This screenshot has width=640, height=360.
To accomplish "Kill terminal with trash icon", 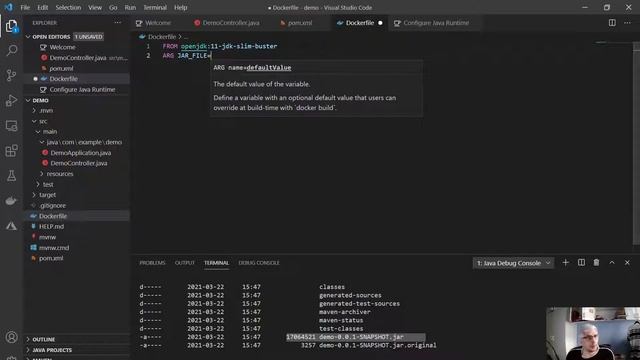I will point(596,263).
